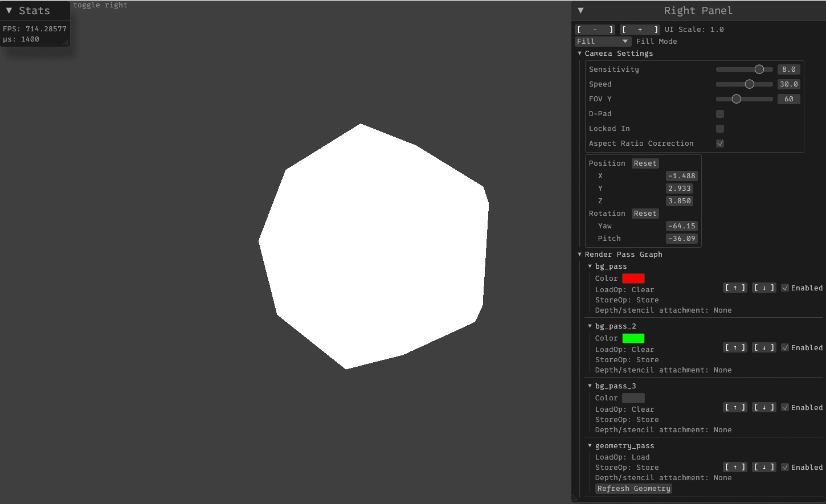Decrease UI scale with minus button
The width and height of the screenshot is (826, 504).
pyautogui.click(x=595, y=30)
